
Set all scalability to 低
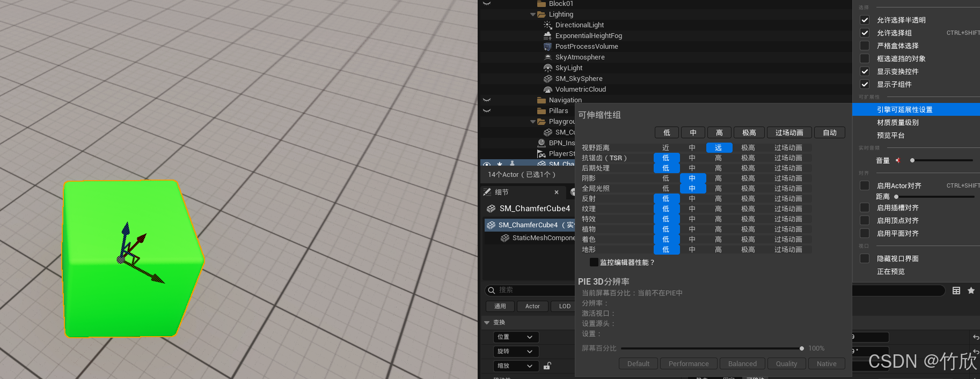(x=667, y=132)
